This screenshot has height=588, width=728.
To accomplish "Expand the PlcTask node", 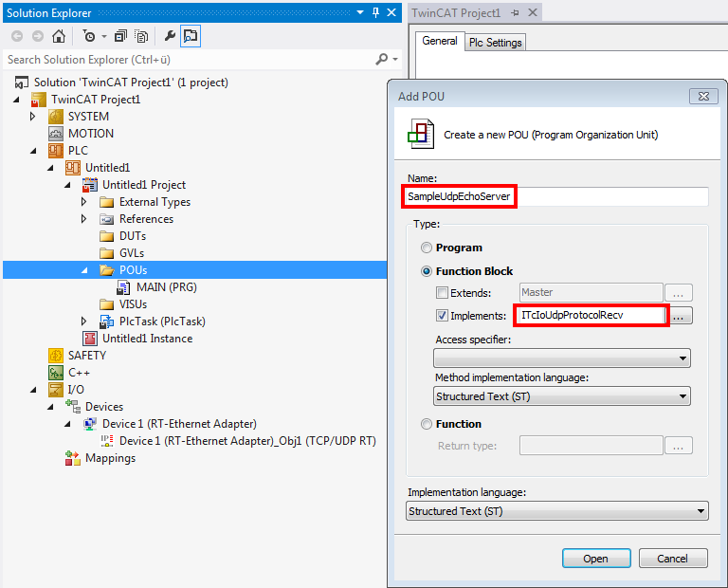I will coord(84,322).
